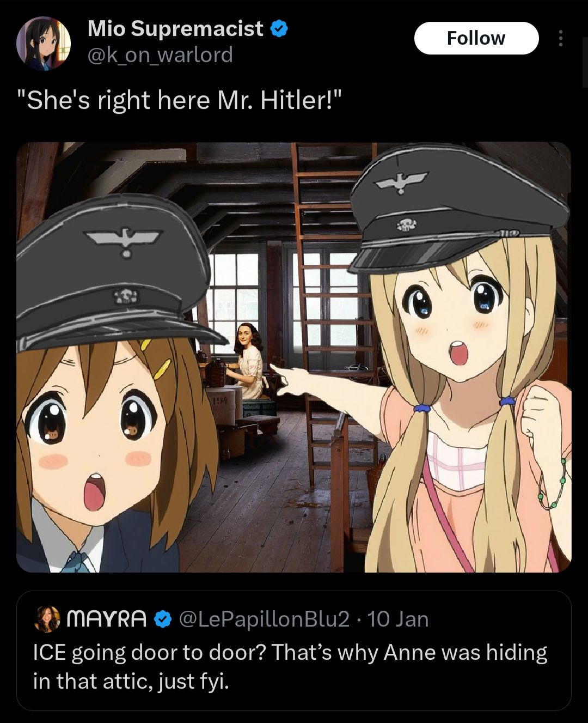Click the MAYRA display name
The height and width of the screenshot is (723, 588).
point(107,619)
